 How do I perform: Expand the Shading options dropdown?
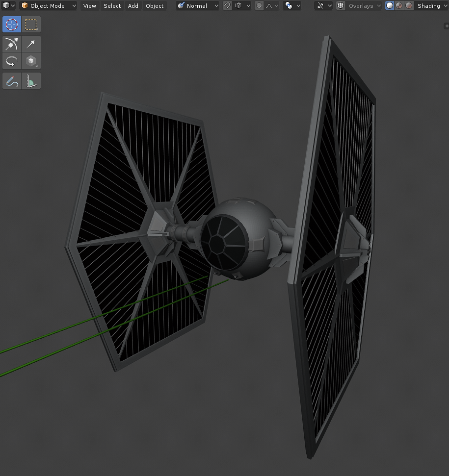(x=431, y=5)
